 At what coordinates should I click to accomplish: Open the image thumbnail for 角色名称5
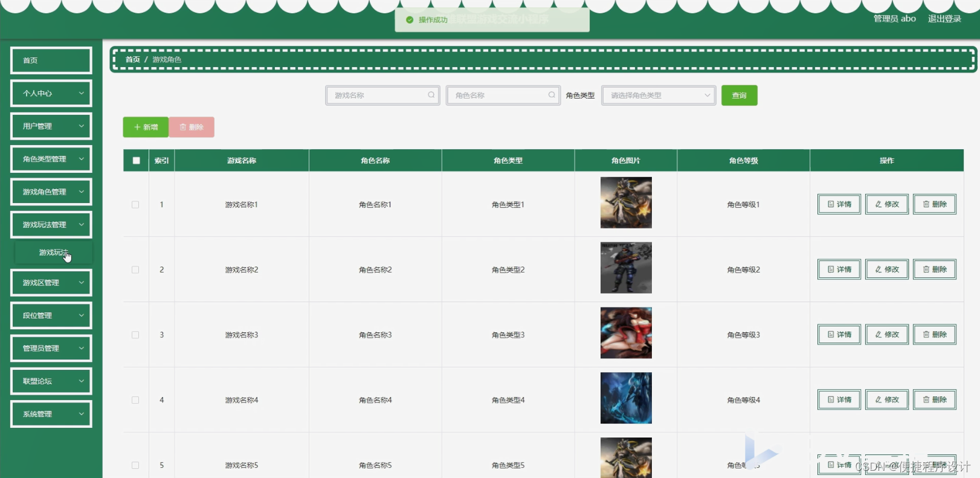click(x=626, y=457)
